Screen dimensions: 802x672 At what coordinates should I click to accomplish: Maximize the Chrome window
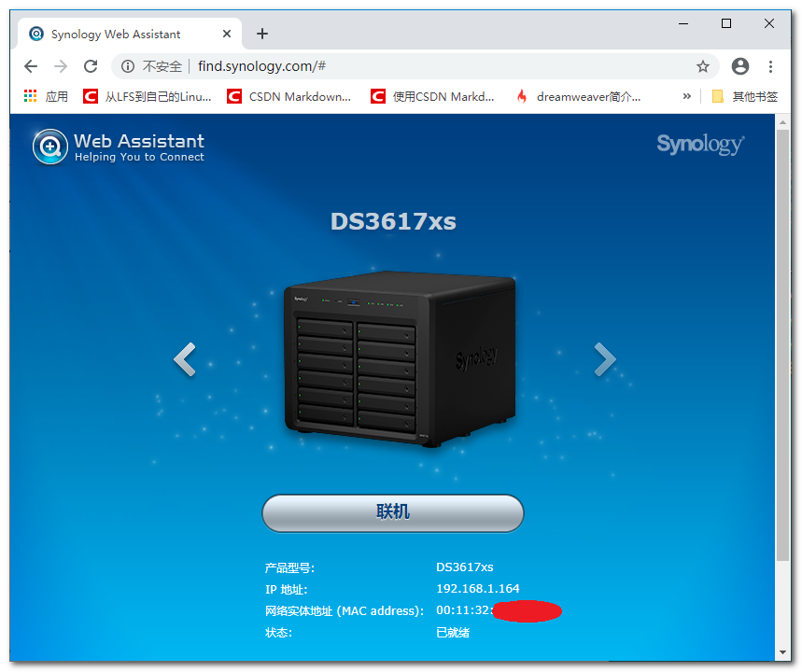tap(726, 23)
